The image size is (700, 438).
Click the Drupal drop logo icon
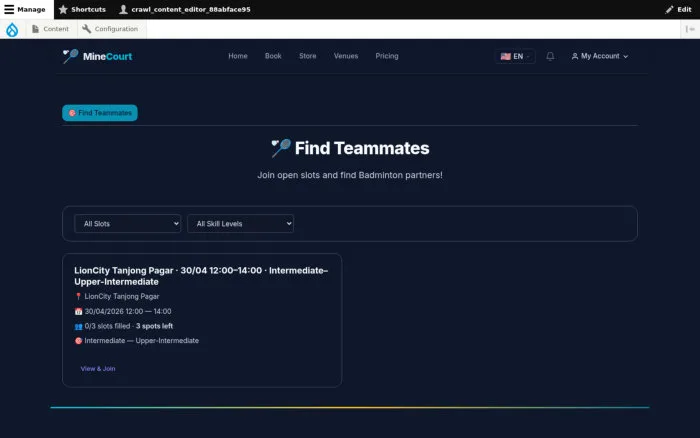pos(12,29)
